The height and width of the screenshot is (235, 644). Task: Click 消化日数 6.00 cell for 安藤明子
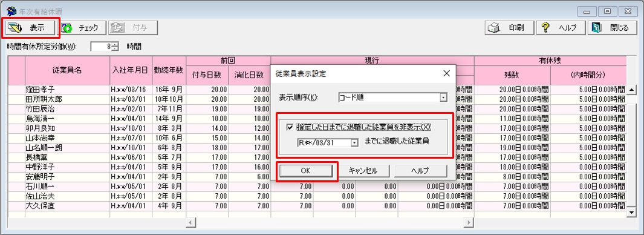[249, 176]
